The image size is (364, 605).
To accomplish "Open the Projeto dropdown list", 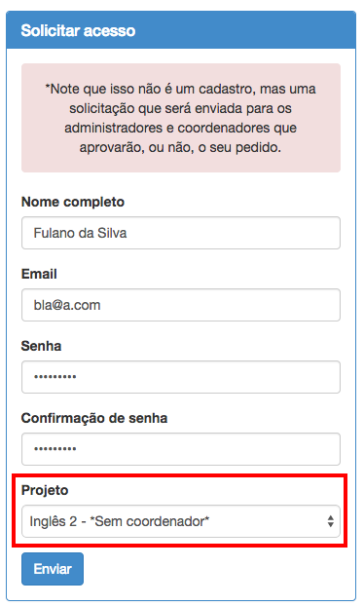I will click(181, 521).
